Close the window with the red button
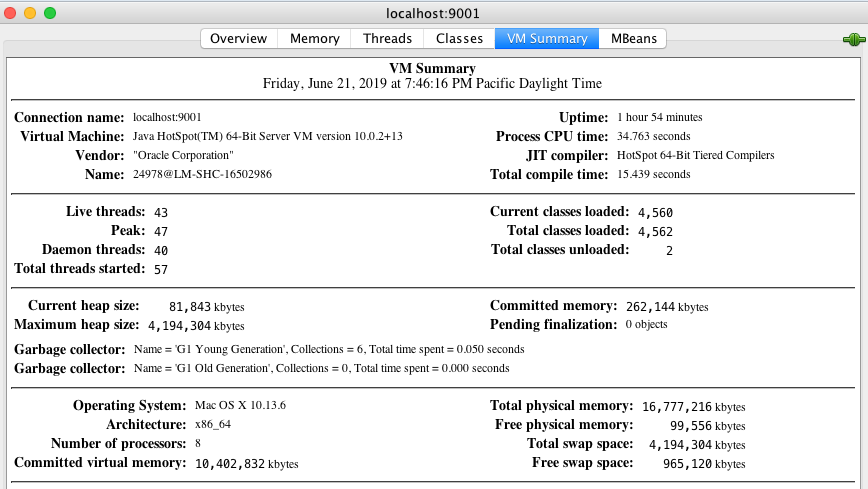This screenshot has width=868, height=489. click(x=12, y=13)
